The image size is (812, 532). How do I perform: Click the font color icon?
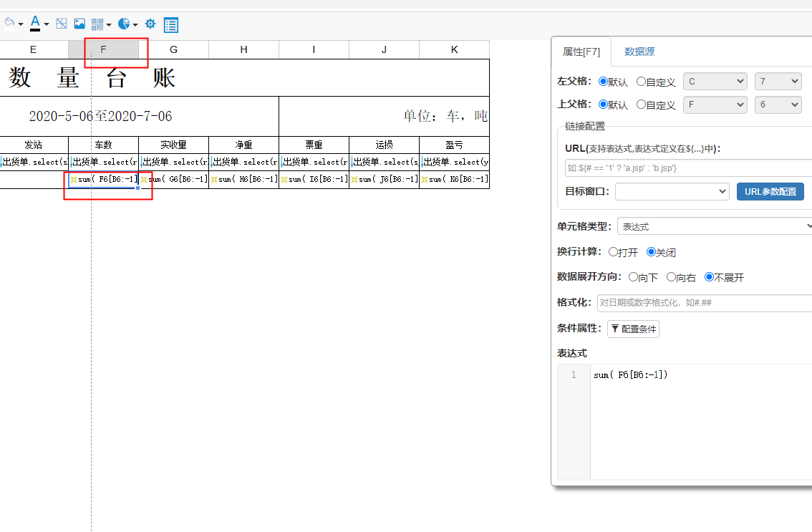34,23
